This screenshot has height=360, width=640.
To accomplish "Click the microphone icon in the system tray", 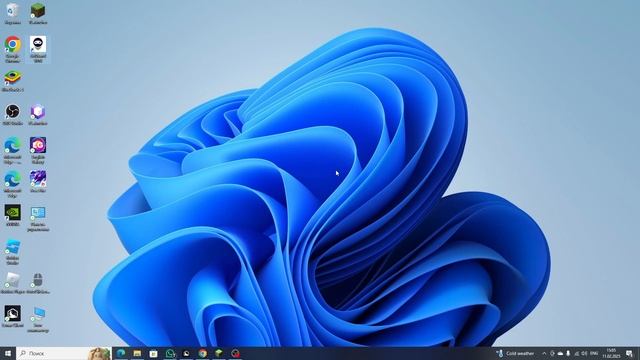I will pos(568,353).
